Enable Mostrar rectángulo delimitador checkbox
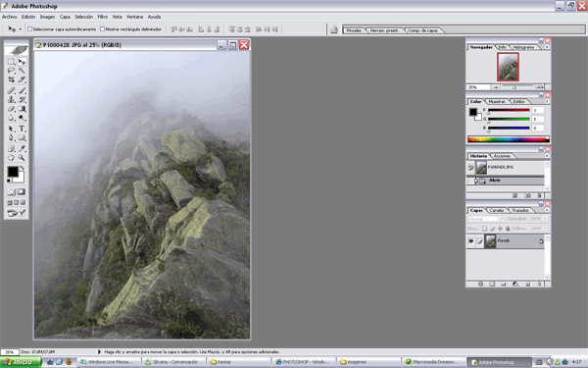Viewport: 588px width, 368px height. click(x=102, y=28)
